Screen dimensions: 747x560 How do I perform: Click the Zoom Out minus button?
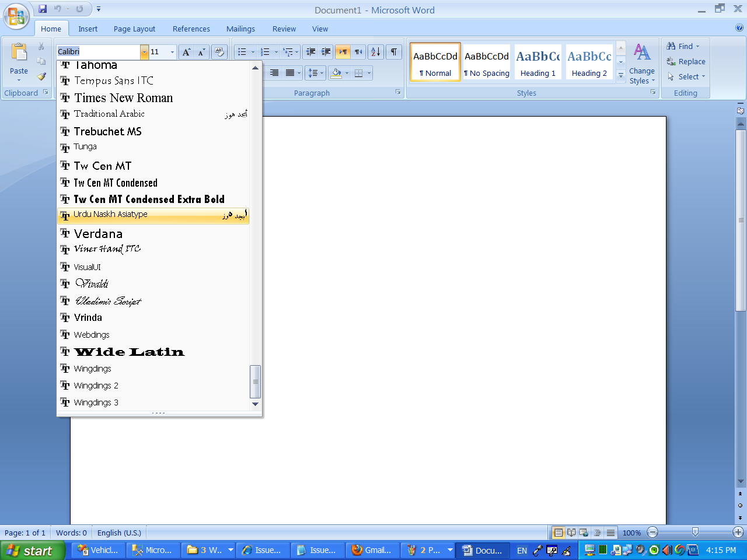coord(653,532)
